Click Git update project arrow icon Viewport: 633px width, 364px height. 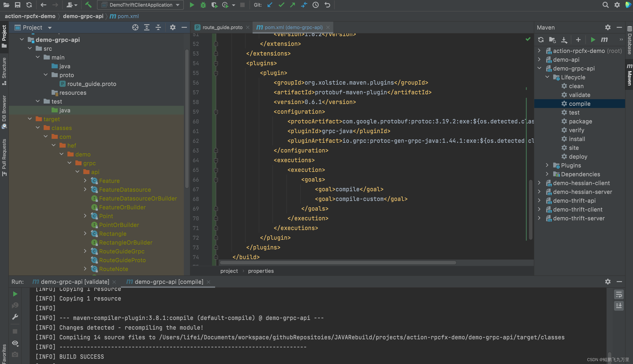pyautogui.click(x=270, y=5)
